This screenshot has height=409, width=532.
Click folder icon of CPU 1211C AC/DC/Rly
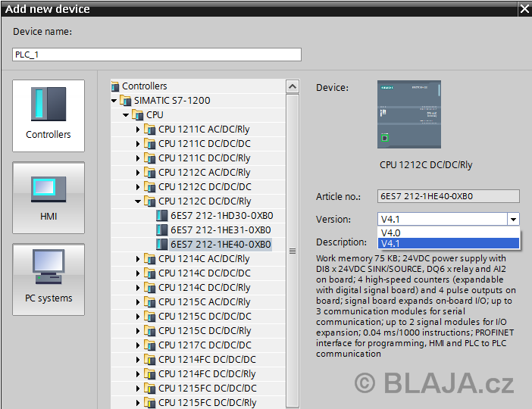[x=149, y=130]
